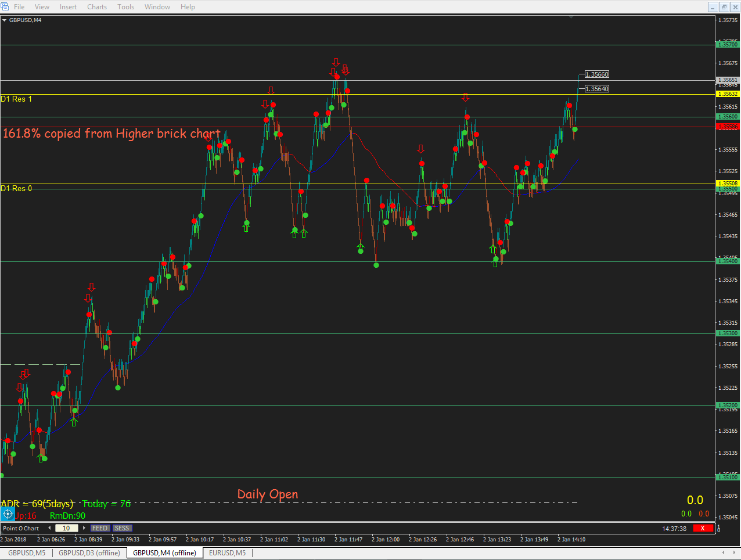Click the large yellow 0.0 readout

pos(695,500)
